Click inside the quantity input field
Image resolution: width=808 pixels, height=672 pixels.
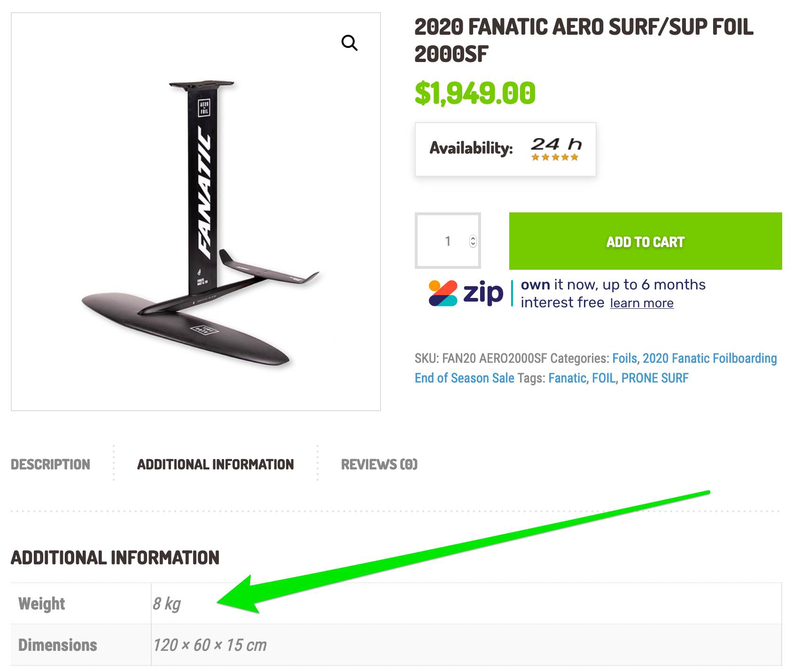(x=444, y=241)
